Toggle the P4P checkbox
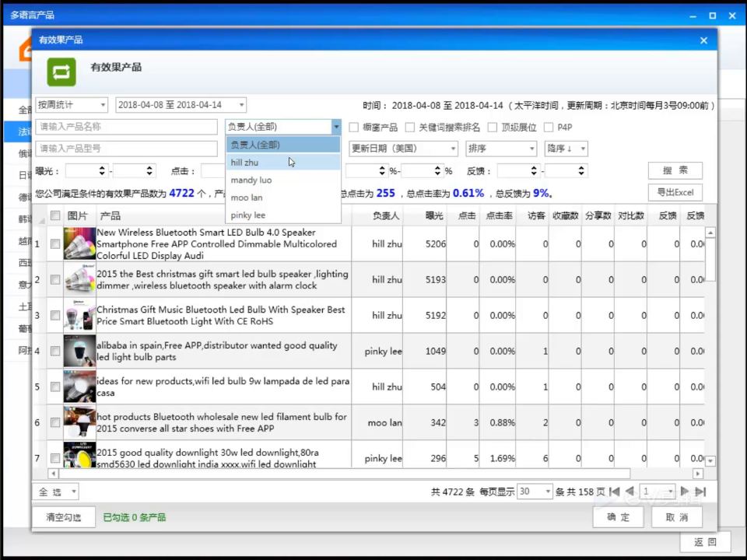The width and height of the screenshot is (747, 560). 549,127
